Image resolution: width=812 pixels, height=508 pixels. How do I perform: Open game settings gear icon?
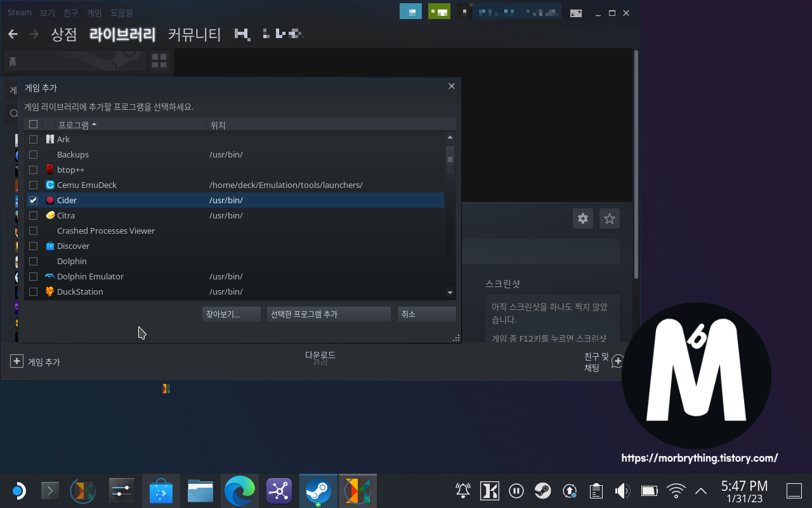click(x=583, y=218)
